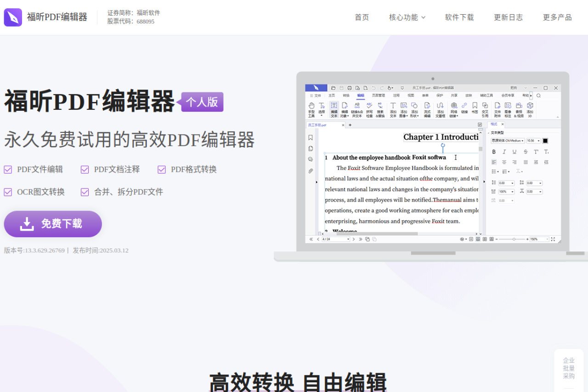Click the black text color swatch
The image size is (588, 392).
point(545,141)
